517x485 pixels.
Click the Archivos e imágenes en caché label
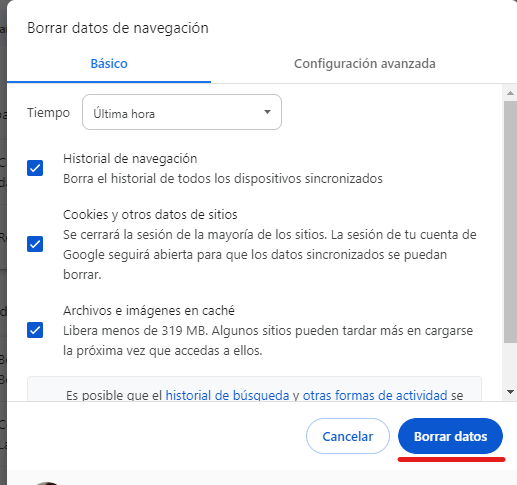point(149,311)
